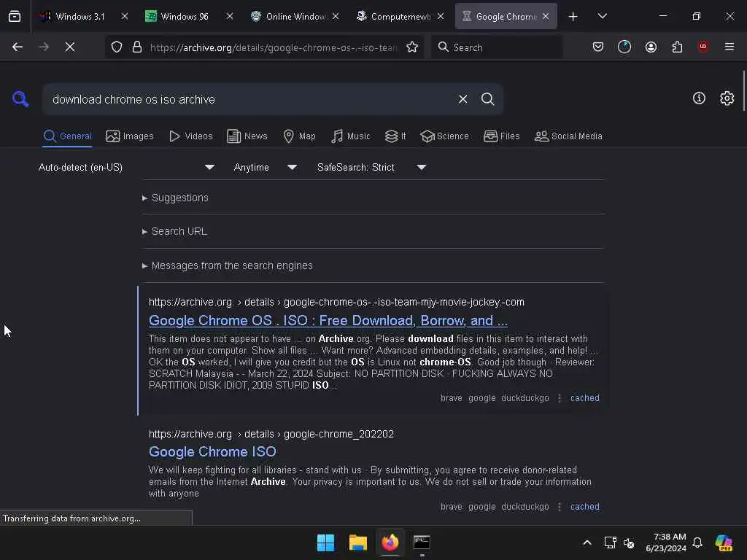Open Firefox View icon at tab bar
The height and width of the screenshot is (560, 747).
point(15,17)
